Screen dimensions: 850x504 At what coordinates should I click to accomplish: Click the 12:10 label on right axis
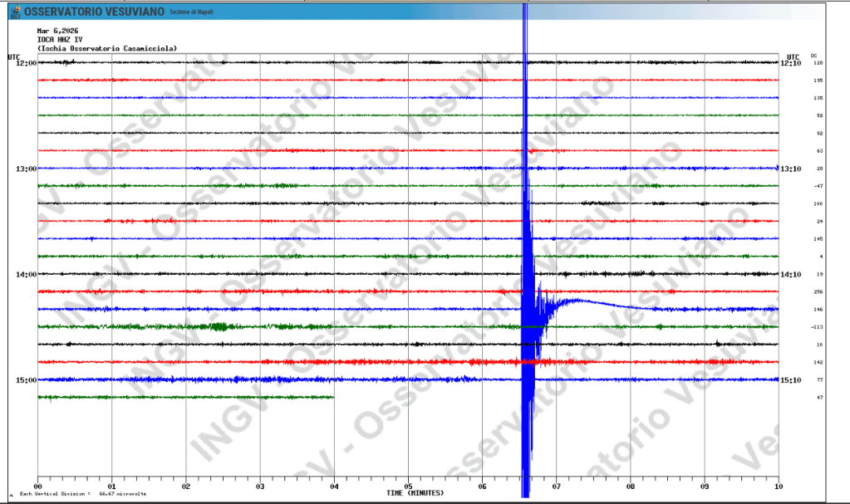789,63
